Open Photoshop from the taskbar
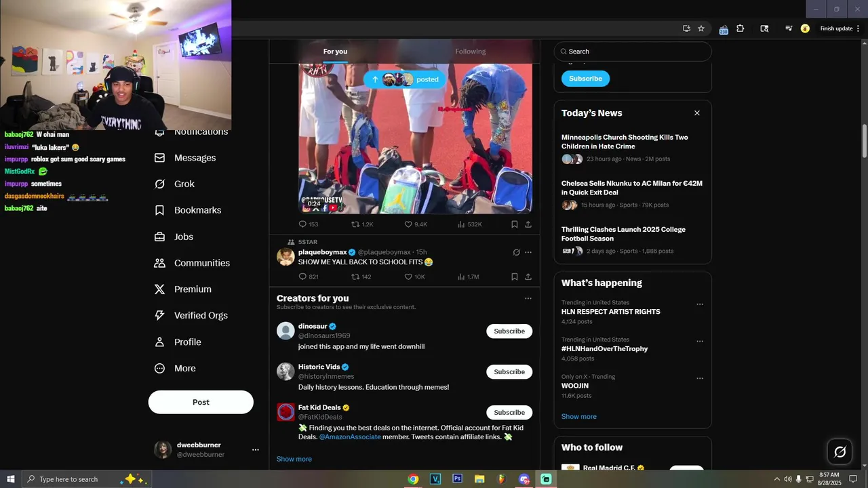 [x=458, y=479]
